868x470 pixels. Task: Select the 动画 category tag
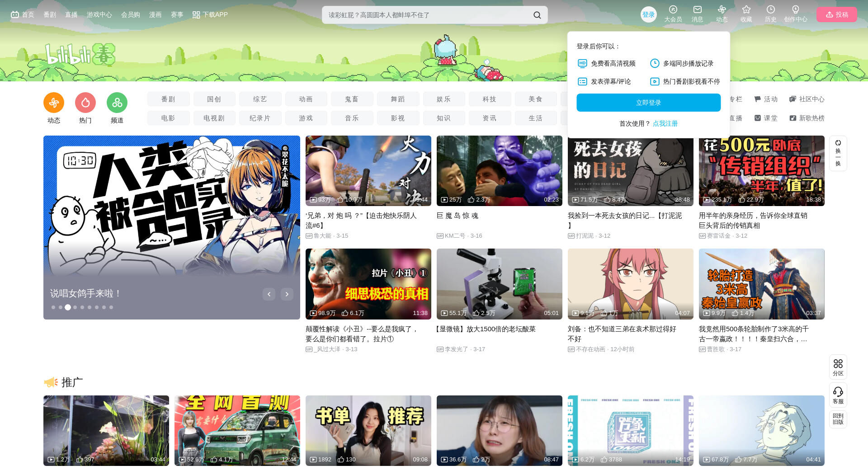[306, 99]
